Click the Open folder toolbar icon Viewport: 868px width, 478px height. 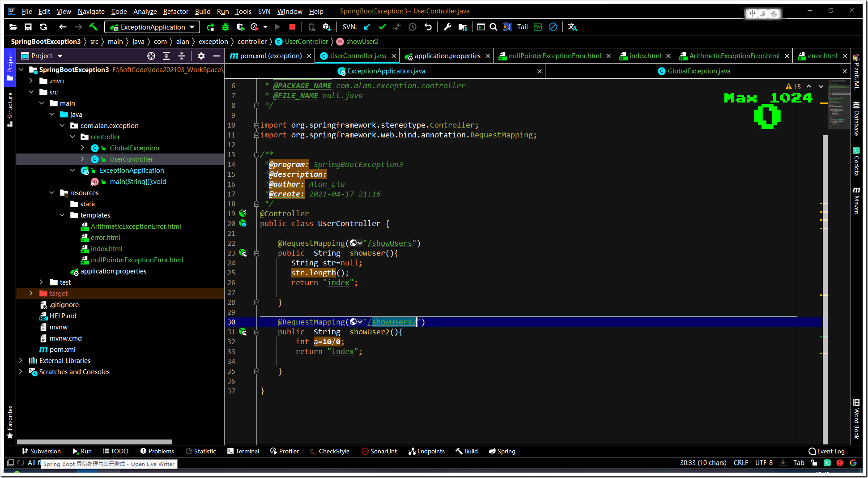(x=13, y=27)
